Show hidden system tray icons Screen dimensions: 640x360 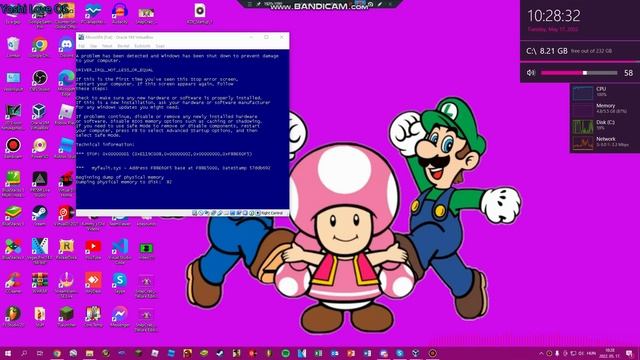click(x=541, y=353)
